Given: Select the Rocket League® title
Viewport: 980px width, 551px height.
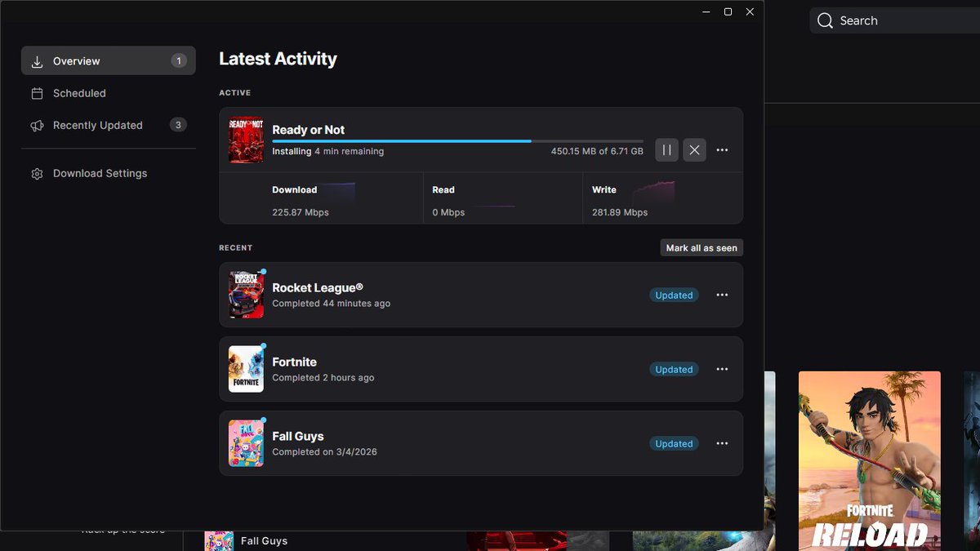Looking at the screenshot, I should point(318,287).
